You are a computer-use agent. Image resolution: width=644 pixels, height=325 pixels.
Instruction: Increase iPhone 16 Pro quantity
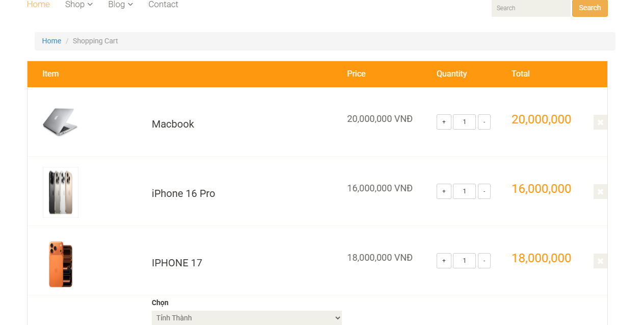coord(444,191)
